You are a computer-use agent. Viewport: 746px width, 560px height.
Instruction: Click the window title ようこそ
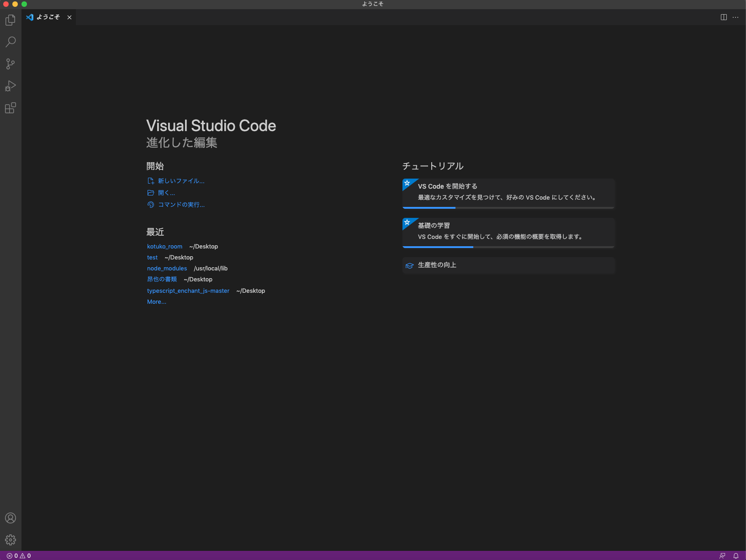tap(373, 4)
